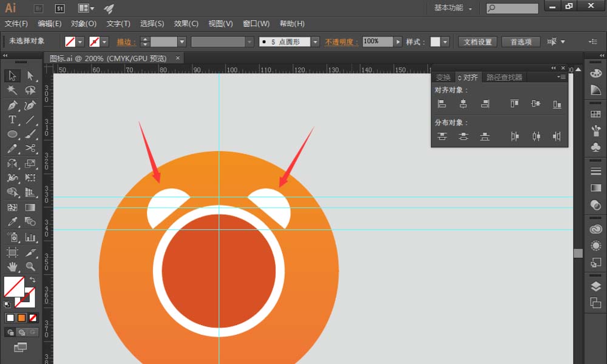The width and height of the screenshot is (607, 364).
Task: Select the Artboard tool
Action: point(12,252)
